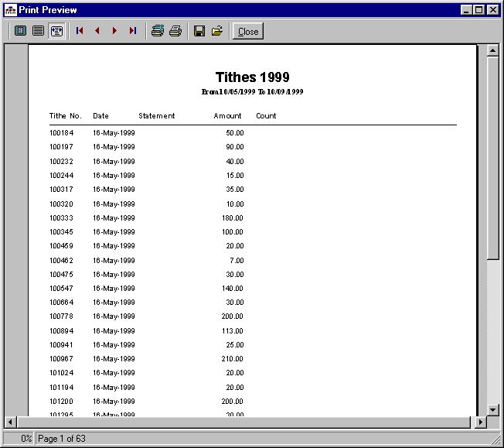
Task: Click the vertical scrollbar up arrow
Action: tap(492, 50)
